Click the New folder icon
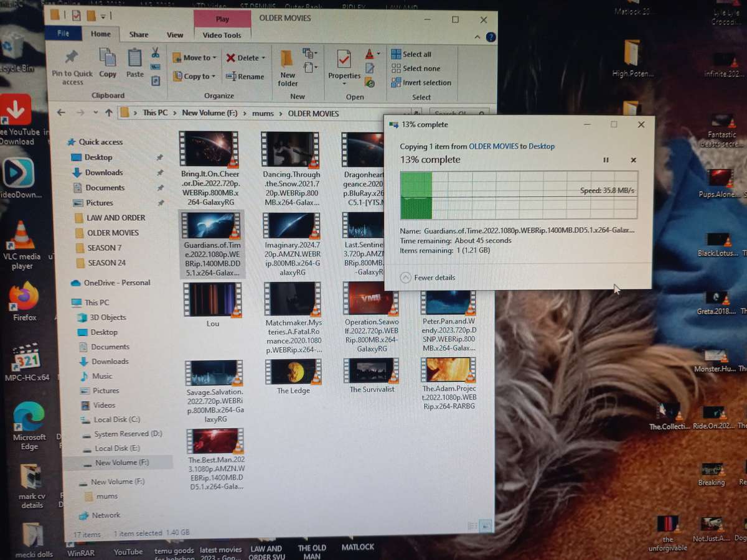The width and height of the screenshot is (747, 560). [288, 60]
